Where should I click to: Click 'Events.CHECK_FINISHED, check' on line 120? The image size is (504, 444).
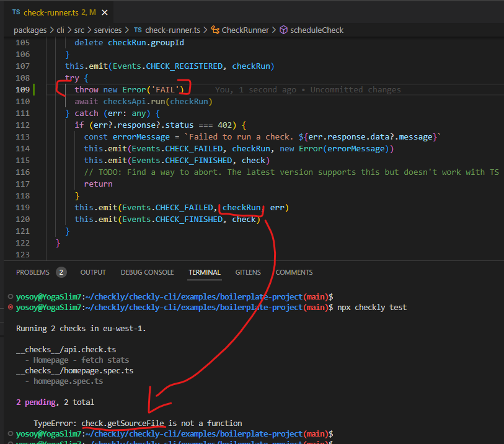click(x=189, y=220)
